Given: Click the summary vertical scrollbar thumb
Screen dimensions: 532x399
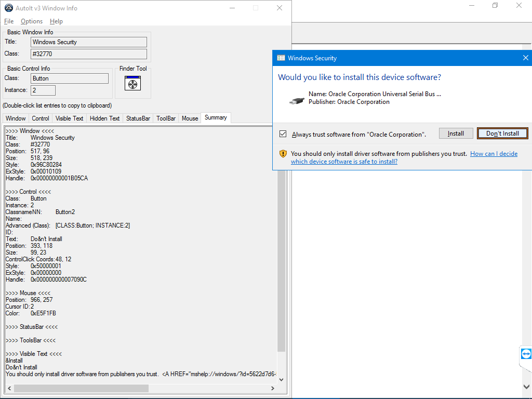Looking at the screenshot, I should pyautogui.click(x=281, y=261).
